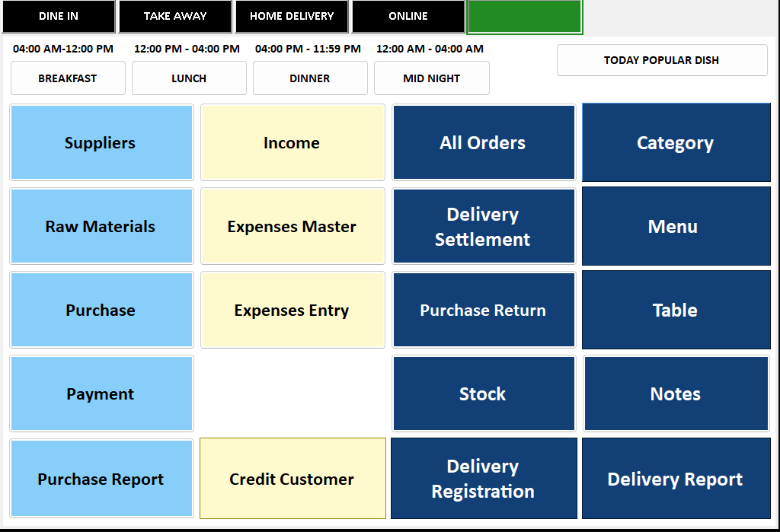Open the Table management tile
The height and width of the screenshot is (532, 780).
click(x=676, y=310)
